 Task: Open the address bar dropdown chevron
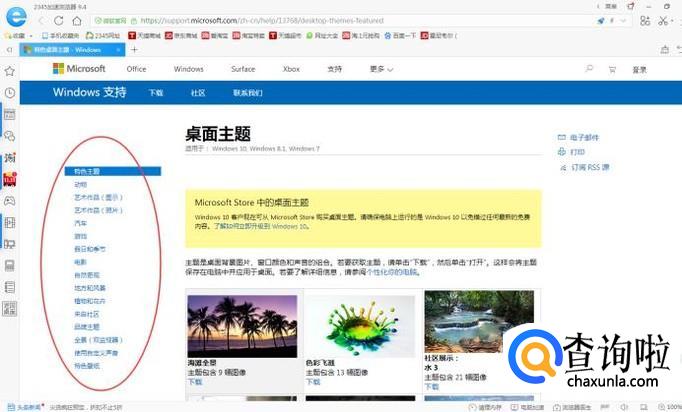point(623,20)
